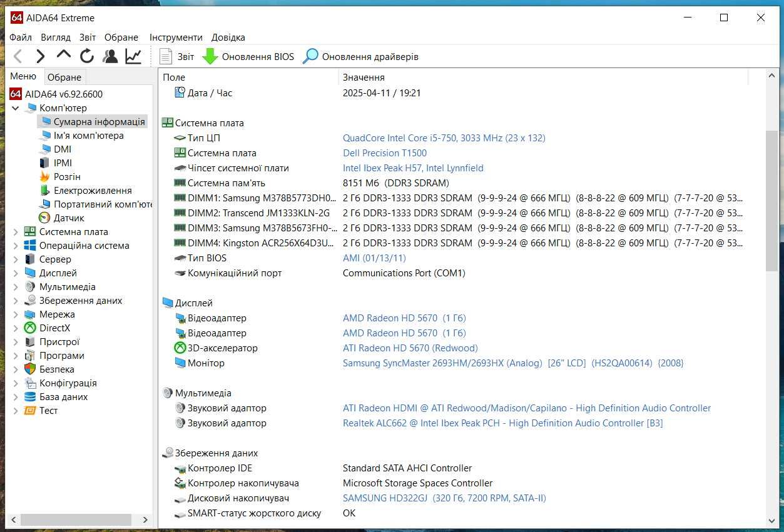Click the sidebar horizontal scrollbar right arrow
Screen dimensions: 784x532
click(146, 519)
